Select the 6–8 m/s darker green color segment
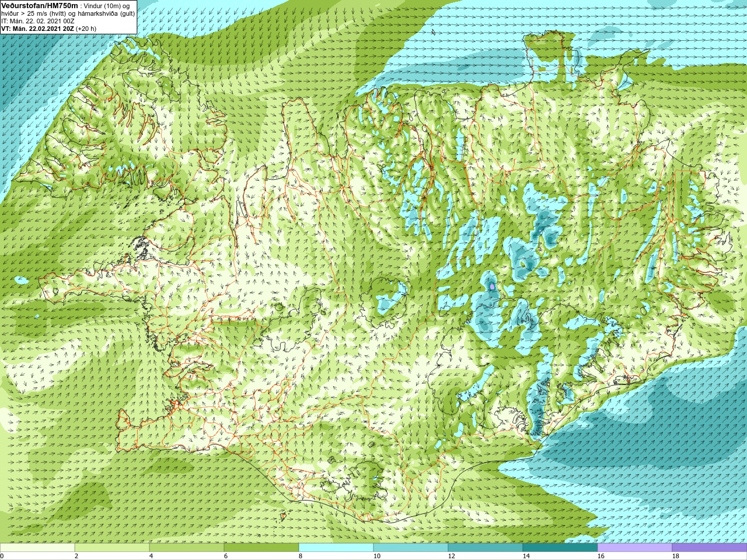 click(261, 548)
